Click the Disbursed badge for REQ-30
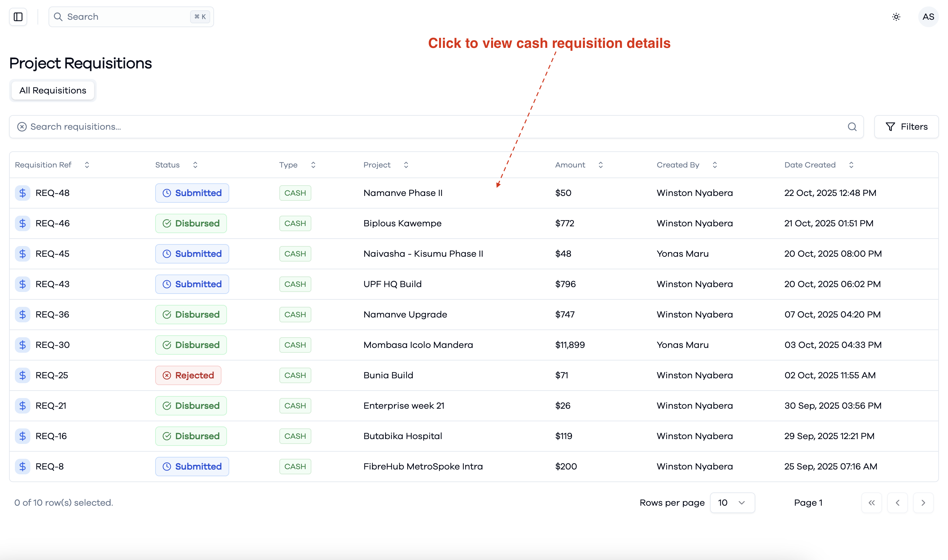This screenshot has height=560, width=948. tap(191, 345)
